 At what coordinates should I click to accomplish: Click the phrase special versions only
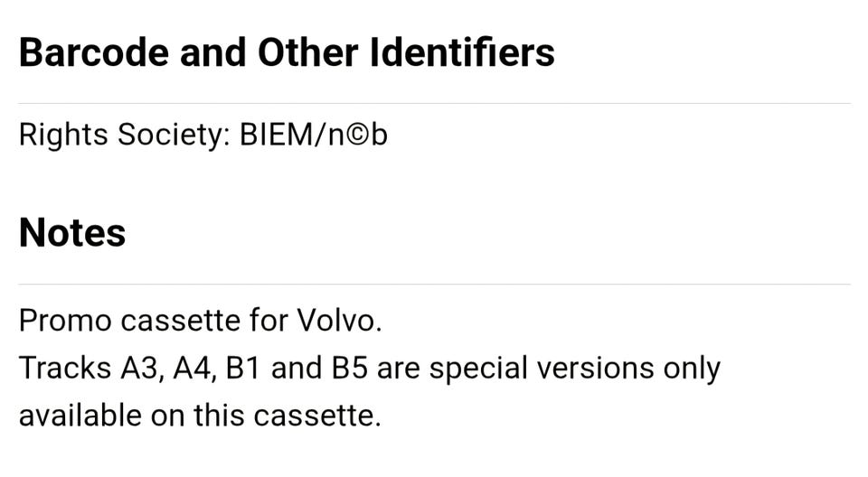(x=575, y=368)
